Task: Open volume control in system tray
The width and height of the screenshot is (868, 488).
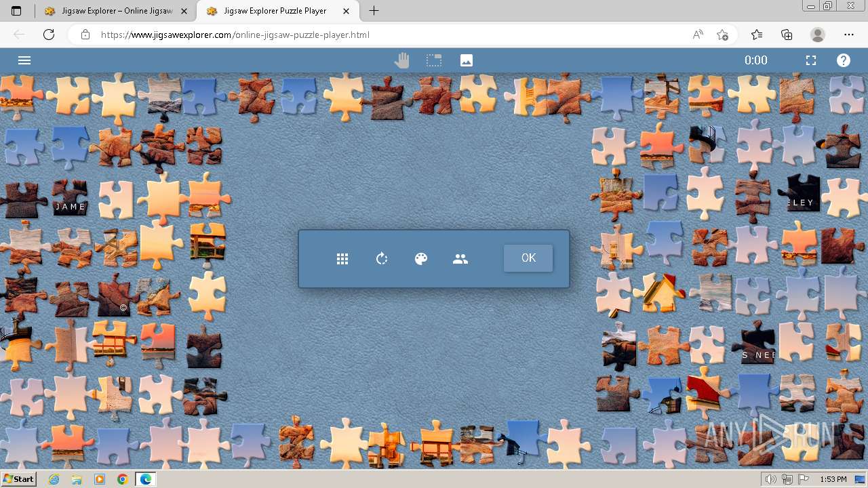Action: (x=771, y=479)
